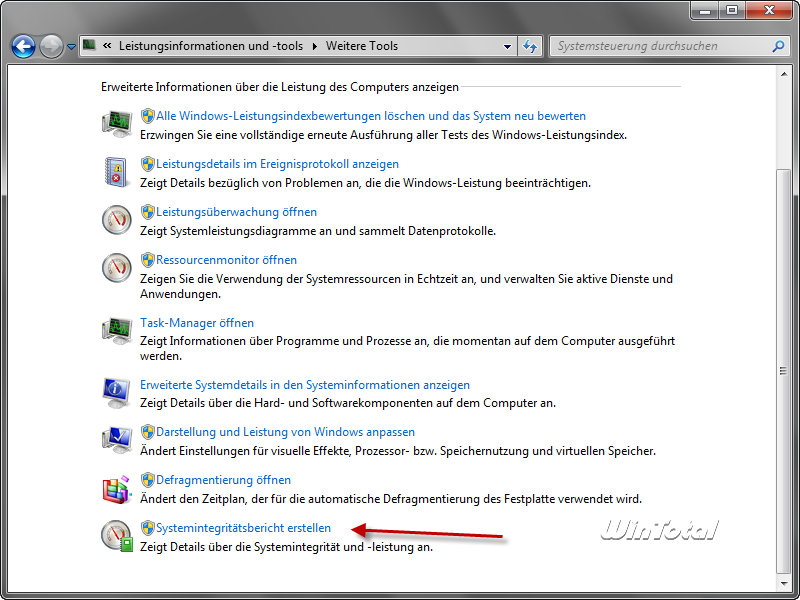Go to Leistungsinformationen und -tools breadcrumb

click(211, 46)
